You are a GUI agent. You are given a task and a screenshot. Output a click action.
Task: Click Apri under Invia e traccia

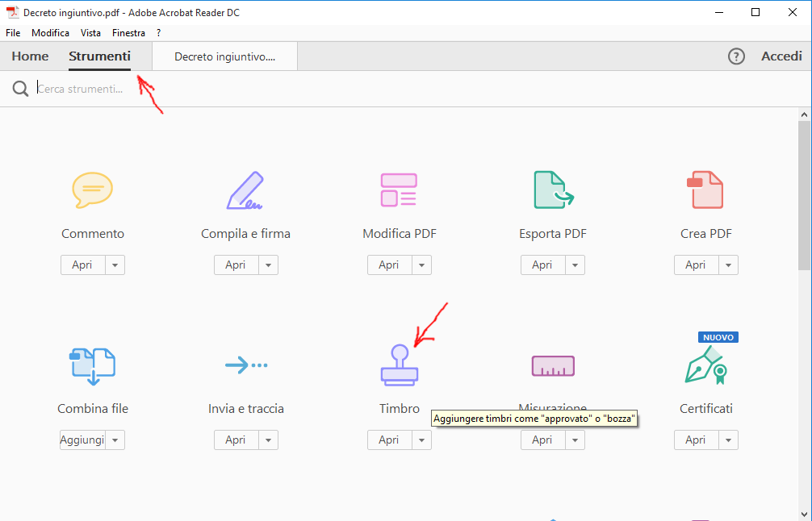coord(236,440)
